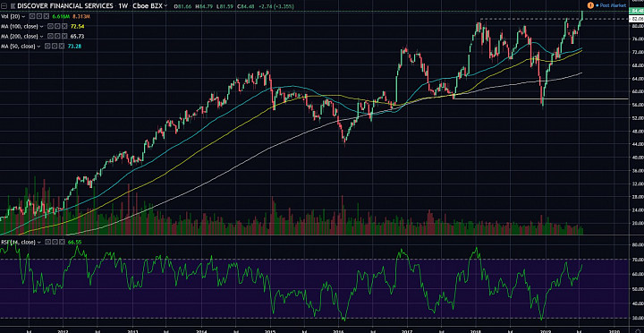Click the green 84.48 current price label
The height and width of the screenshot is (333, 644).
tap(636, 11)
